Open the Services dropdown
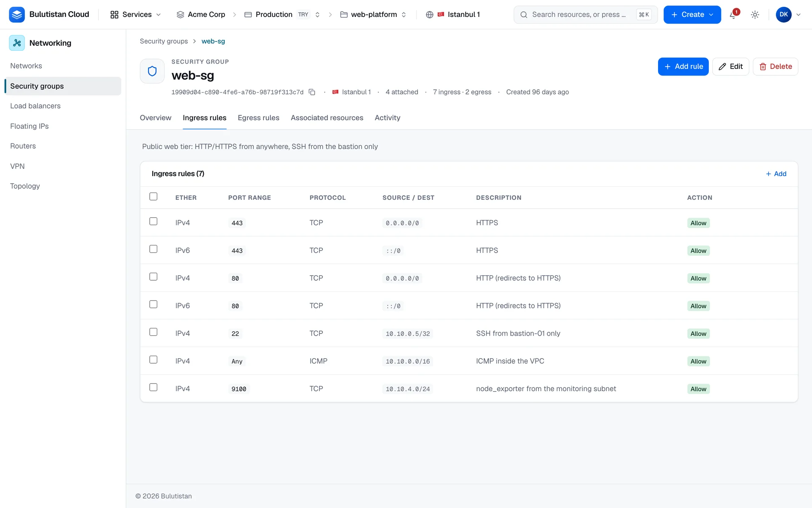The width and height of the screenshot is (812, 508). pyautogui.click(x=136, y=14)
